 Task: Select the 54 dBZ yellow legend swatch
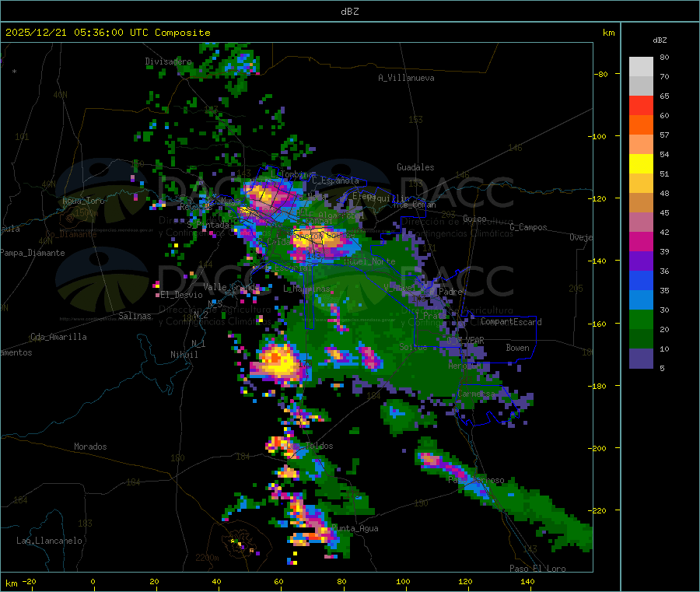641,164
